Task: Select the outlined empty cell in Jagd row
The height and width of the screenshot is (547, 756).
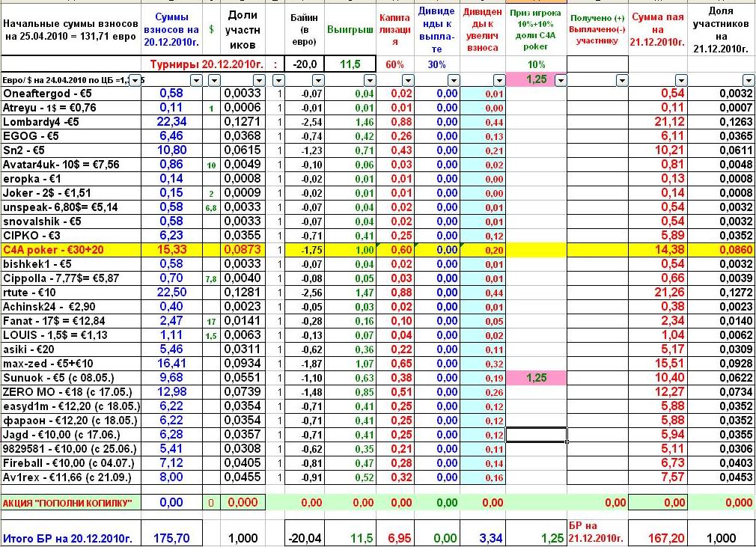Action: 536,435
